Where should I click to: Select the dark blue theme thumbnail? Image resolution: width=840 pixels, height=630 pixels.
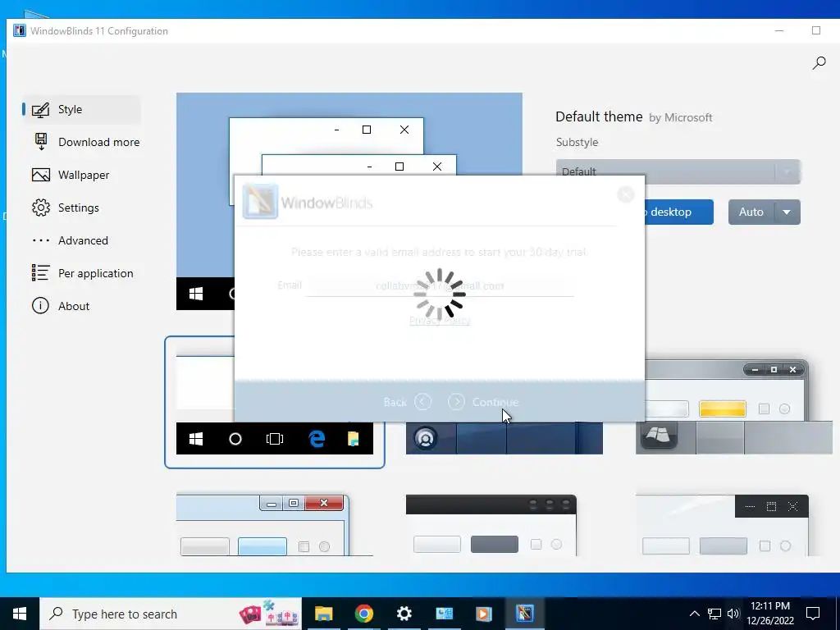point(504,438)
